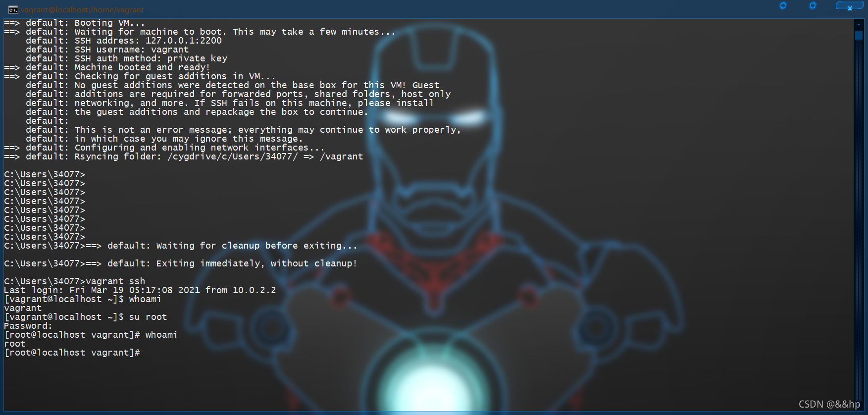The height and width of the screenshot is (415, 868).
Task: Click the '[vagrant@localhost ~]$ whoami' command
Action: 83,299
